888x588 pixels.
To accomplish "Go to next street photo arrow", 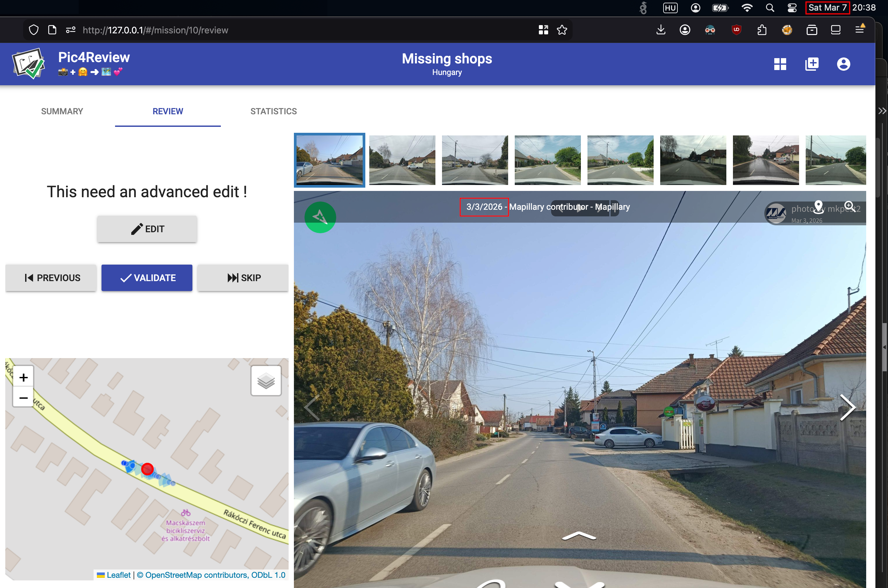I will [847, 408].
